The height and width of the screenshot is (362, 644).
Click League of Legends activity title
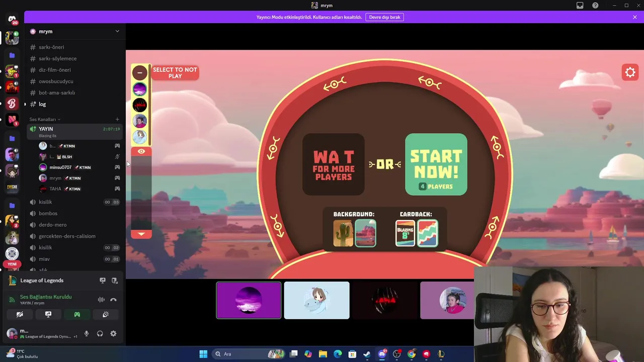point(42,281)
